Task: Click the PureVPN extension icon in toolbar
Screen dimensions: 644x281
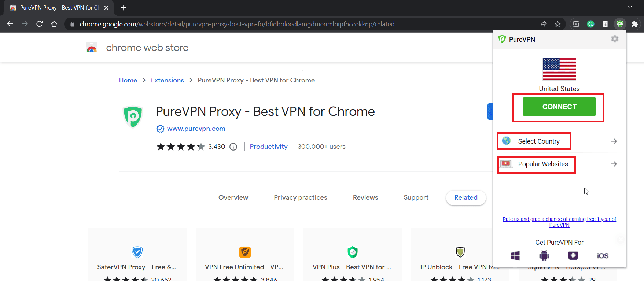Action: tap(620, 24)
